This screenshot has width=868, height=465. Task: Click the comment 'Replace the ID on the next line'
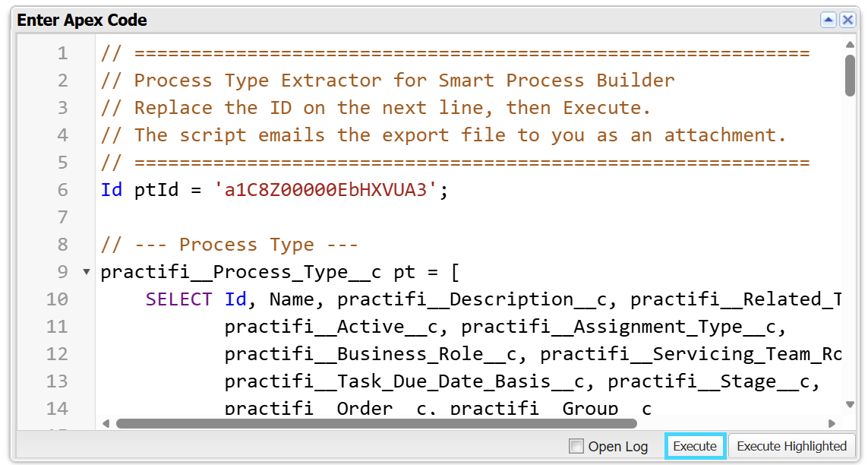click(314, 107)
